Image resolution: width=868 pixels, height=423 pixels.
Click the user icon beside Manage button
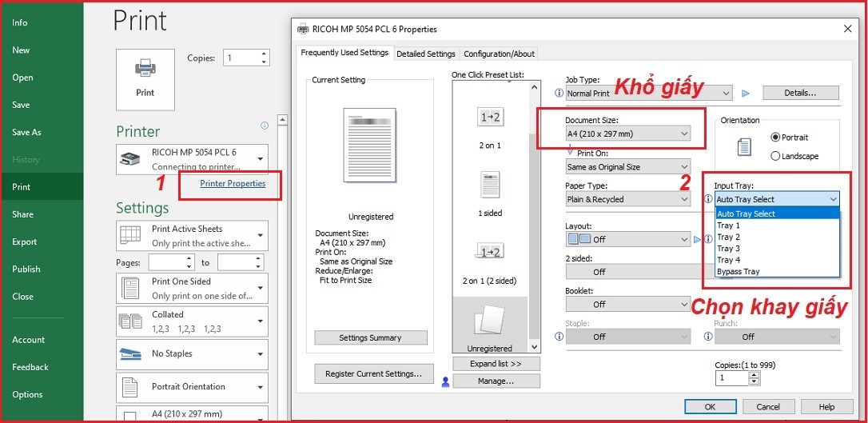click(x=446, y=381)
